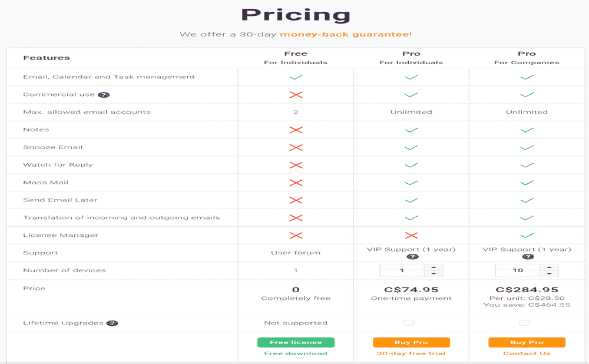Enable Lifetime Upgrades for Pro Individuals
Image resolution: width=589 pixels, height=364 pixels.
(409, 323)
